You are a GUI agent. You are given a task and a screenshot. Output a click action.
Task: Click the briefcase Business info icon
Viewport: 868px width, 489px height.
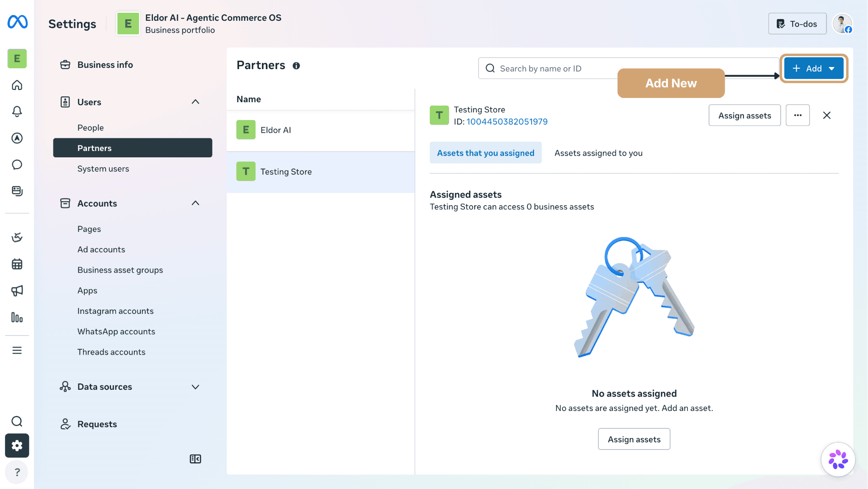(x=65, y=65)
